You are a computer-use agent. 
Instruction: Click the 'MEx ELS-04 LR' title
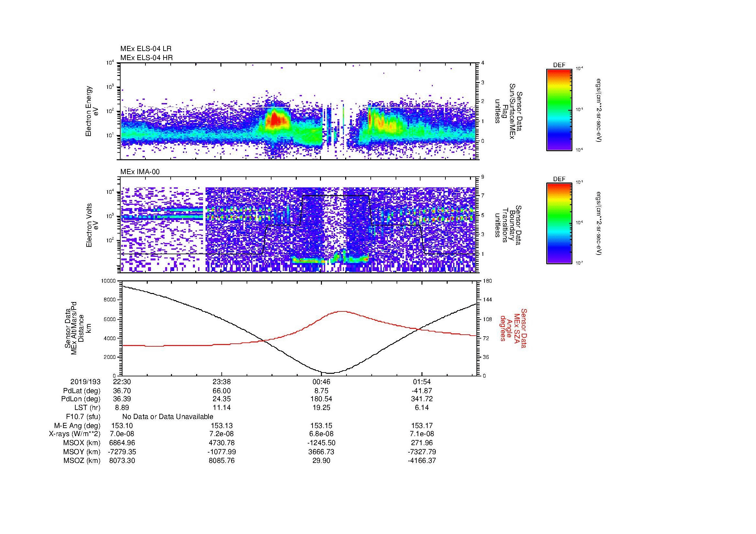click(146, 49)
